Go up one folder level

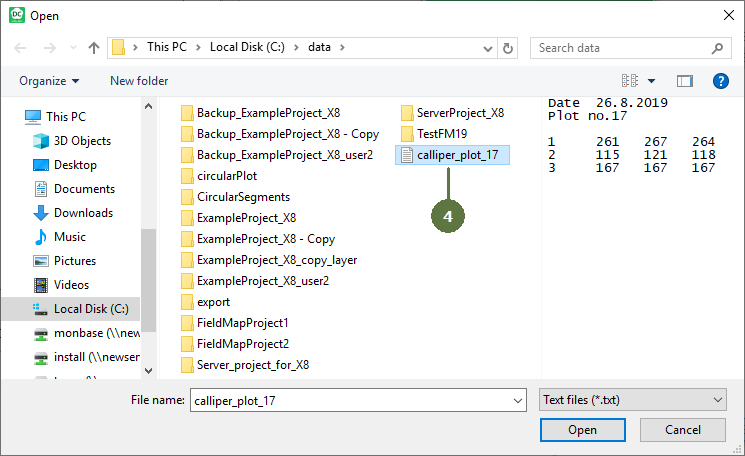(x=94, y=48)
